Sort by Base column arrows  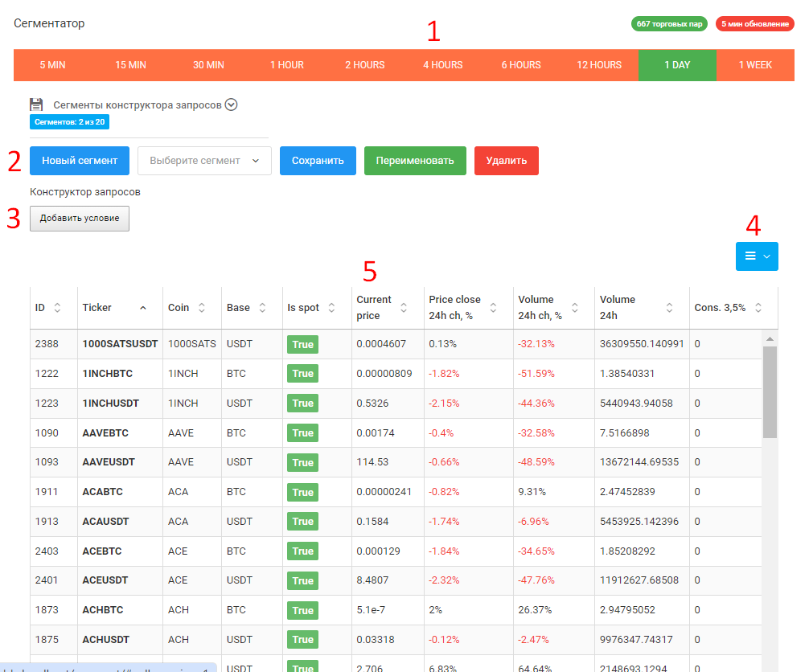[x=262, y=308]
